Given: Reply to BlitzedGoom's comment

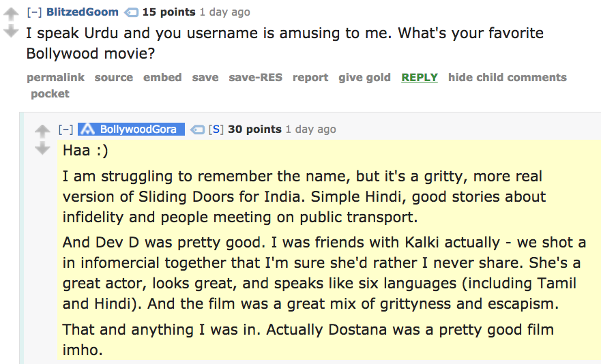Looking at the screenshot, I should point(420,78).
